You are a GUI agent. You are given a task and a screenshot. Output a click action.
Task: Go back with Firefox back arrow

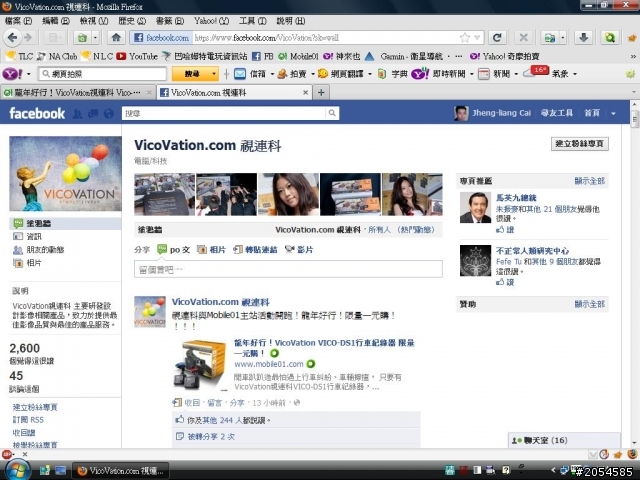pyautogui.click(x=12, y=38)
